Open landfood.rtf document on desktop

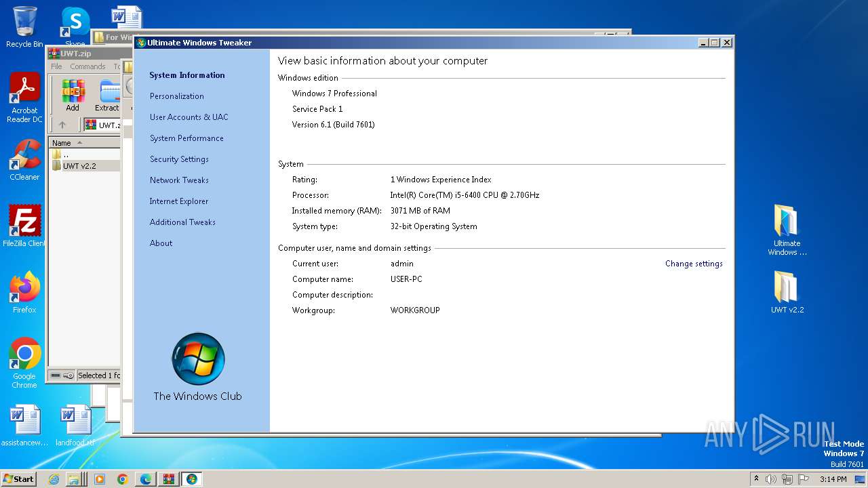(x=75, y=426)
